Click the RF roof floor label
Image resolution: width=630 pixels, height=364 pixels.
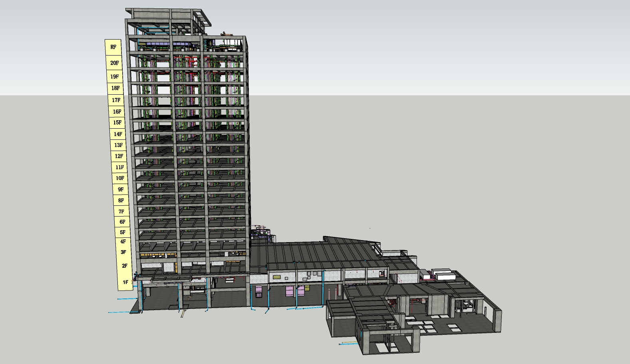(113, 47)
